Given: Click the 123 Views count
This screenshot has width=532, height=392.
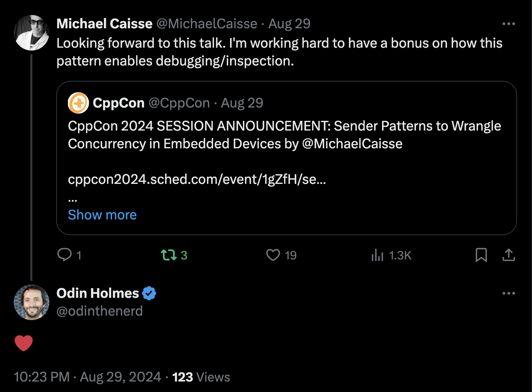Looking at the screenshot, I should 201,377.
